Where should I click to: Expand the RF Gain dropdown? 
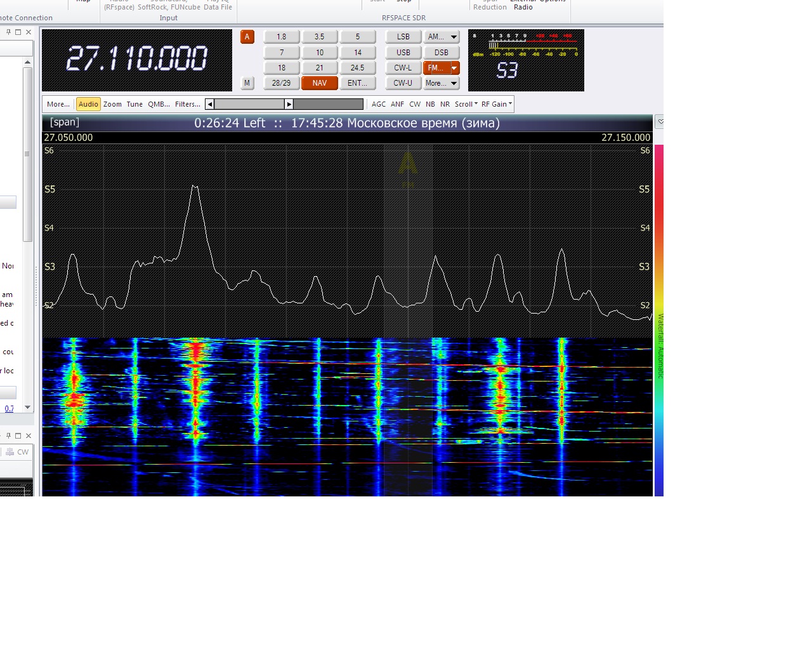tap(497, 104)
